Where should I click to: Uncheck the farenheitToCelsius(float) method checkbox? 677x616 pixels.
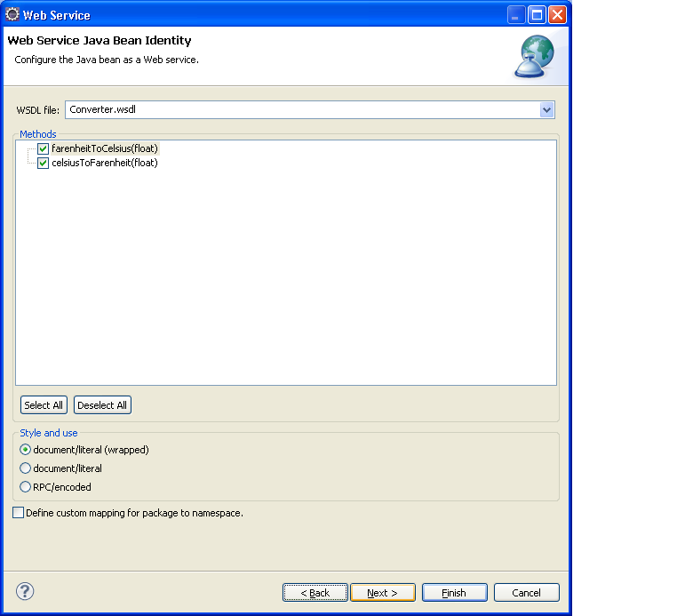[x=43, y=148]
